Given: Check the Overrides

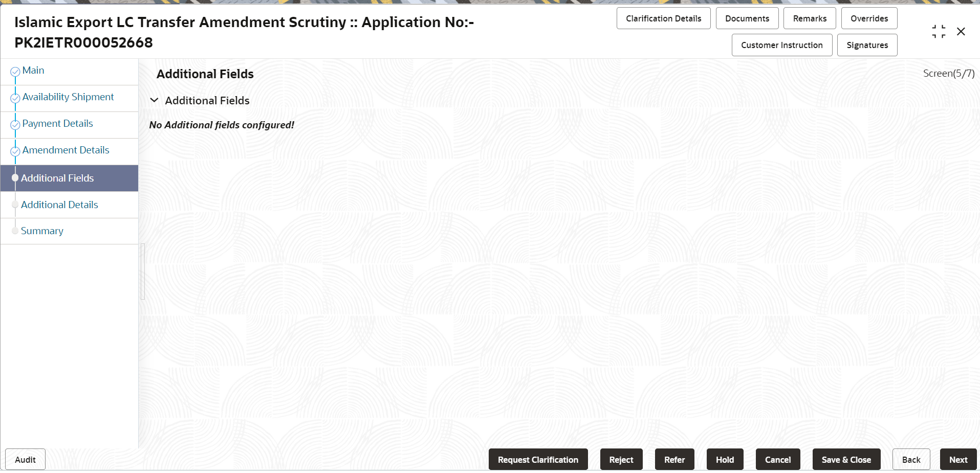Looking at the screenshot, I should [x=868, y=18].
